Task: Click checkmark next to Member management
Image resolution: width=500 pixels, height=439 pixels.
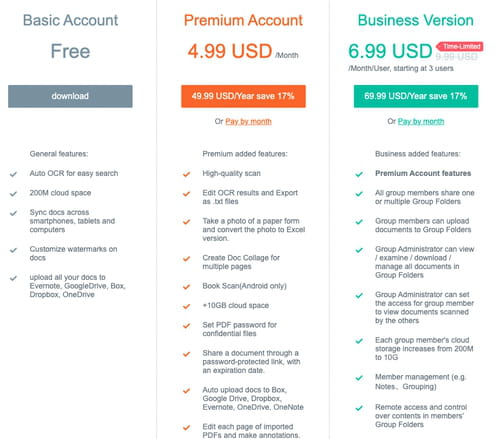Action: [359, 378]
